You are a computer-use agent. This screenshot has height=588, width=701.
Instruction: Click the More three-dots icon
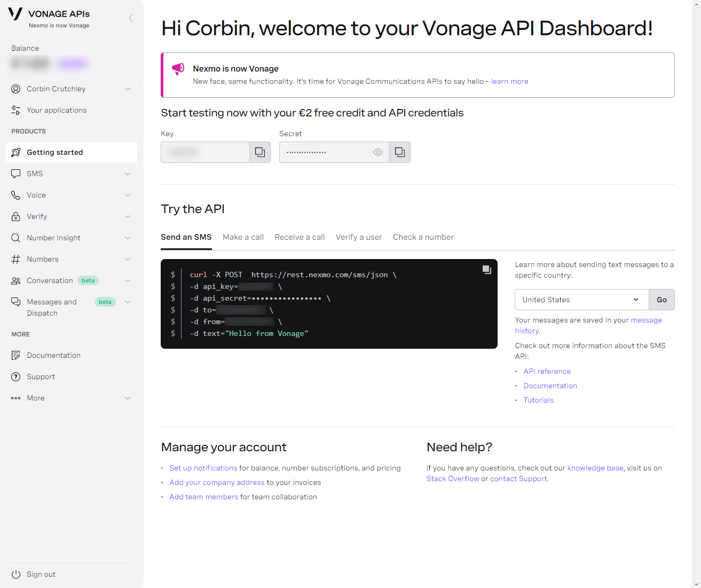click(x=16, y=398)
